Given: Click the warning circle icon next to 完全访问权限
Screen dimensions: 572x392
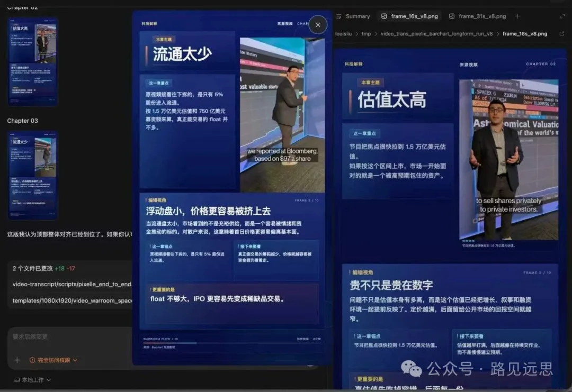Looking at the screenshot, I should 31,360.
